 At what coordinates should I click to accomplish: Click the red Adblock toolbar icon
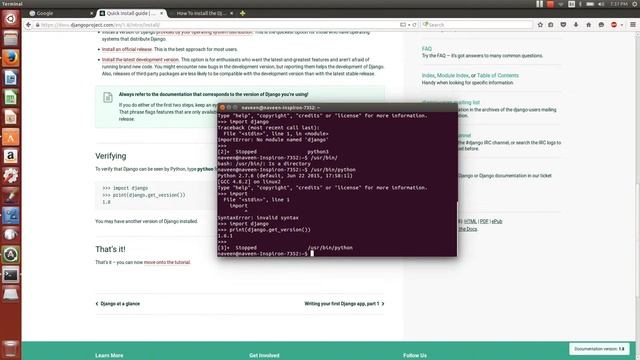tap(613, 25)
